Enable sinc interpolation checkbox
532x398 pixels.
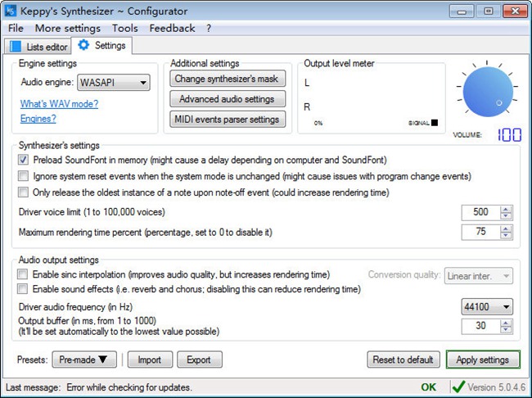(x=23, y=274)
